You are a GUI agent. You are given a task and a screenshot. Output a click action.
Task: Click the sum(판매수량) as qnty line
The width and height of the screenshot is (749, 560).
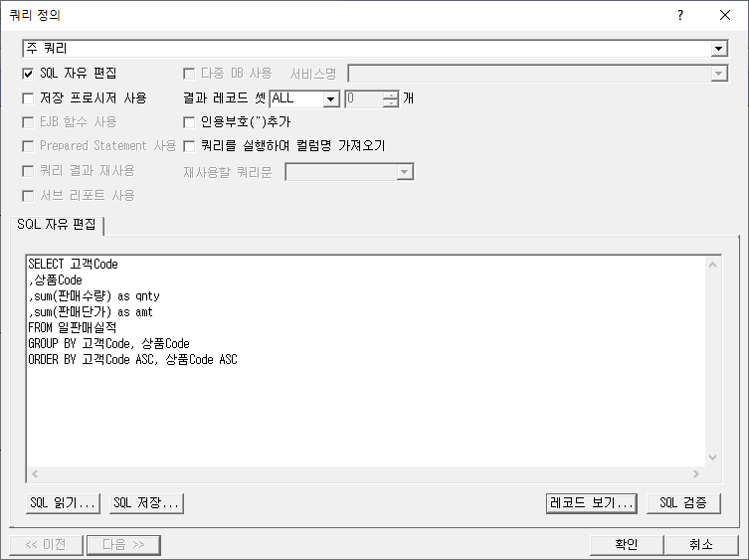[x=94, y=295]
